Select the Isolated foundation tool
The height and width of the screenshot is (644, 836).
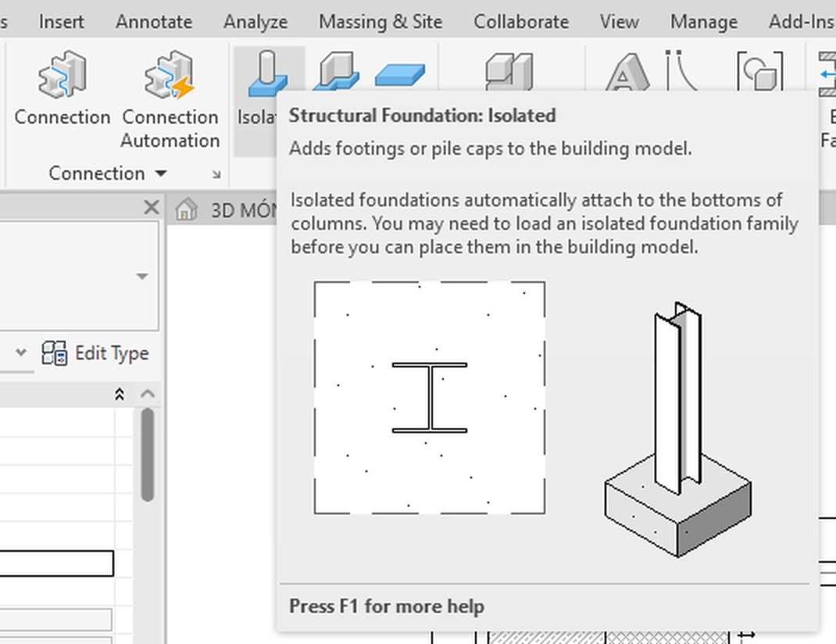269,73
